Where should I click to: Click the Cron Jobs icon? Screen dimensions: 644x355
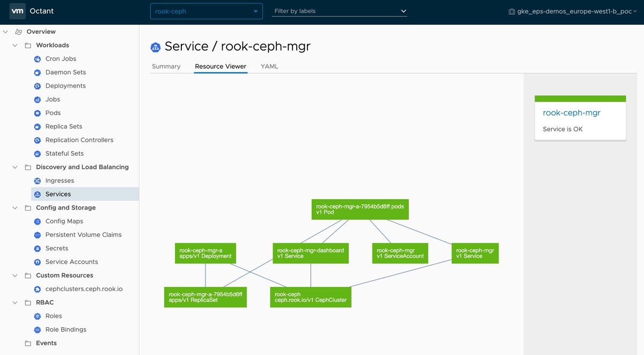coord(38,59)
